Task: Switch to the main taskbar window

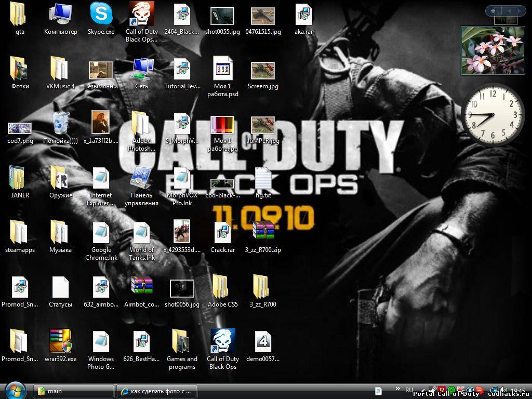Action: (x=74, y=391)
